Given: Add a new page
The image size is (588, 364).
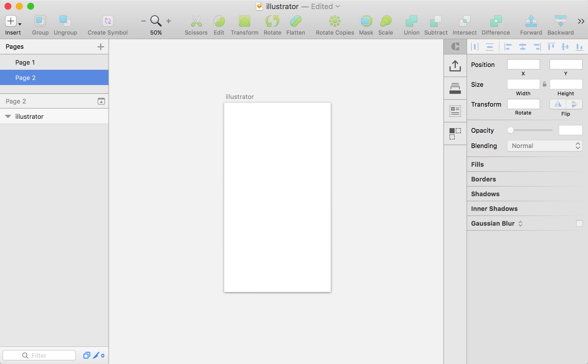Looking at the screenshot, I should click(100, 47).
